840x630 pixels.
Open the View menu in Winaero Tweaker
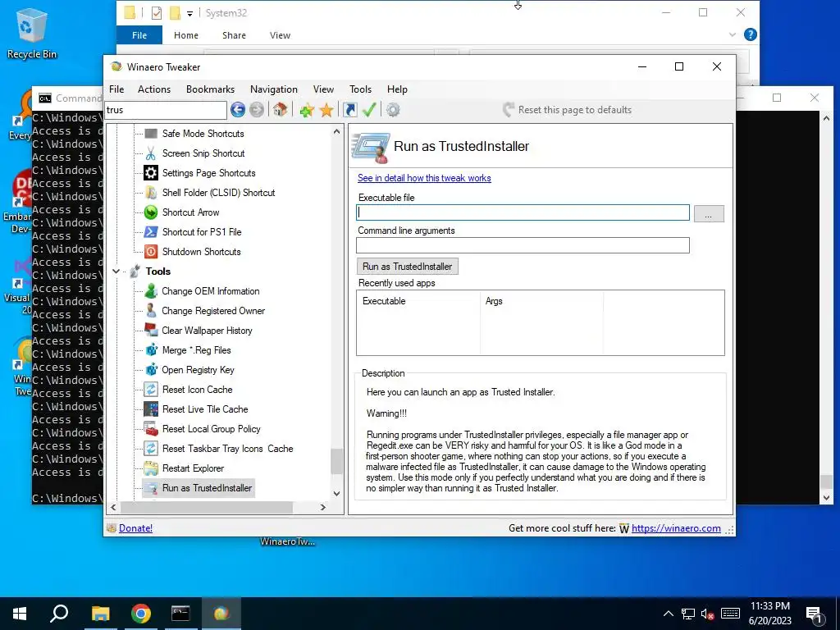click(x=323, y=89)
